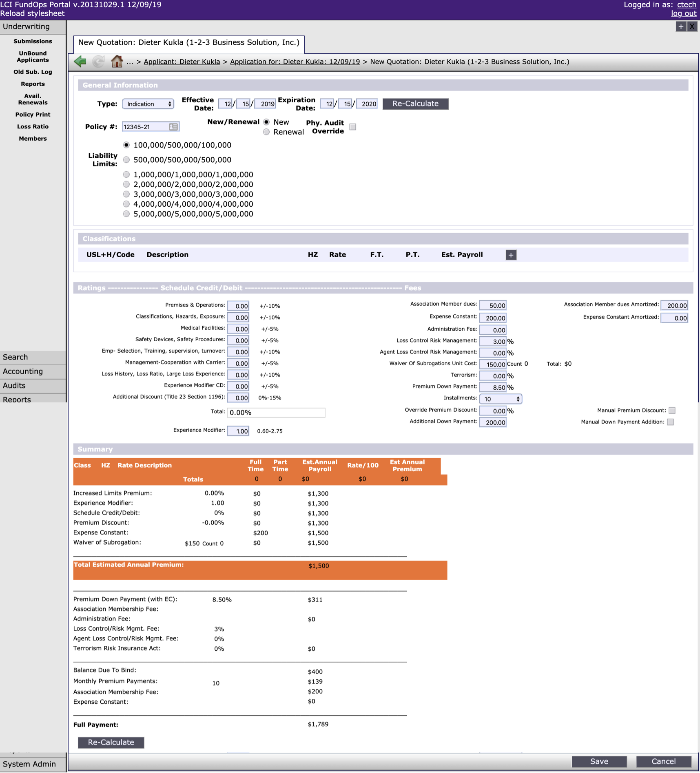The height and width of the screenshot is (773, 700).
Task: Enable the Phy. Audit Override checkbox
Action: pos(353,127)
